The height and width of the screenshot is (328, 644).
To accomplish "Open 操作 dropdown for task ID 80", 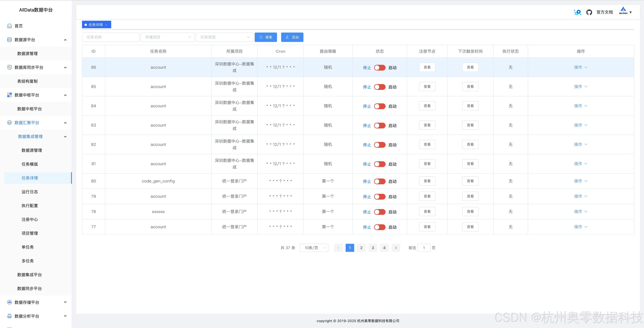I will (580, 181).
